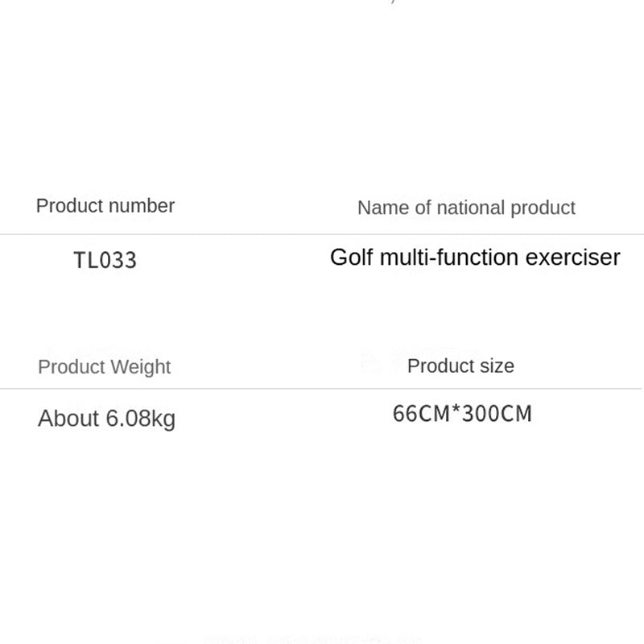Viewport: 644px width, 644px height.
Task: Click the word "size" in Product size
Action: (497, 366)
